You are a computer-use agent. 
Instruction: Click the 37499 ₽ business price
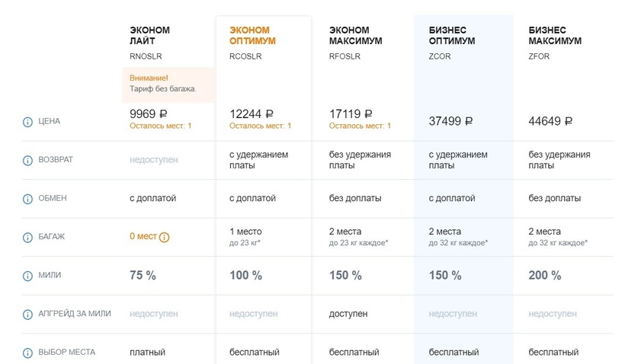tap(451, 121)
